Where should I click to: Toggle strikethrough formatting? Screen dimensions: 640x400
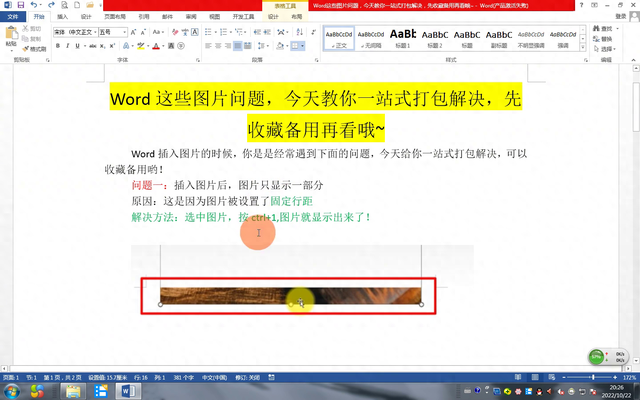coord(93,46)
